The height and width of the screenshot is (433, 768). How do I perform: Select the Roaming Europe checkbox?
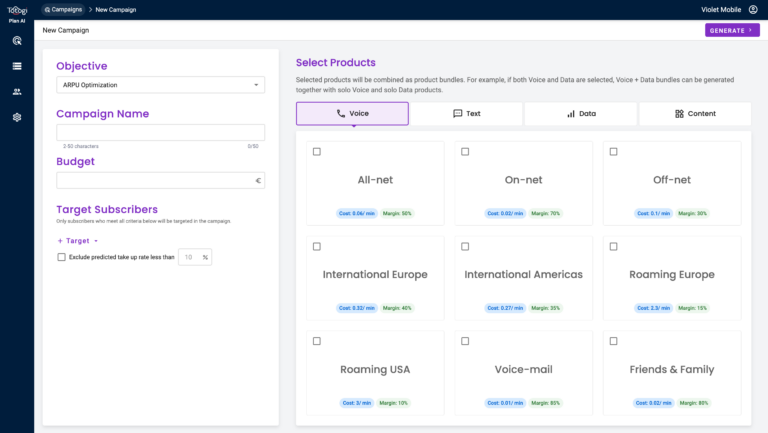[x=614, y=246]
